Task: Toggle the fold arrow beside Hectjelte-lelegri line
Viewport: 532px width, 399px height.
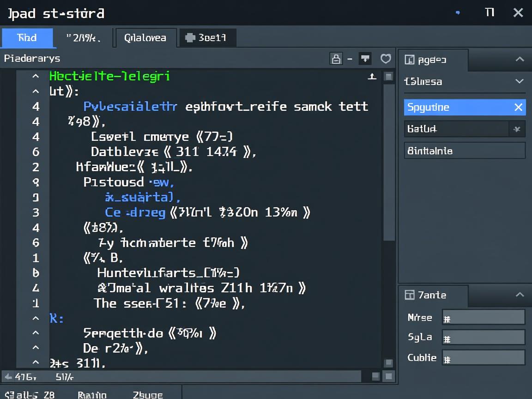Action: pos(36,76)
